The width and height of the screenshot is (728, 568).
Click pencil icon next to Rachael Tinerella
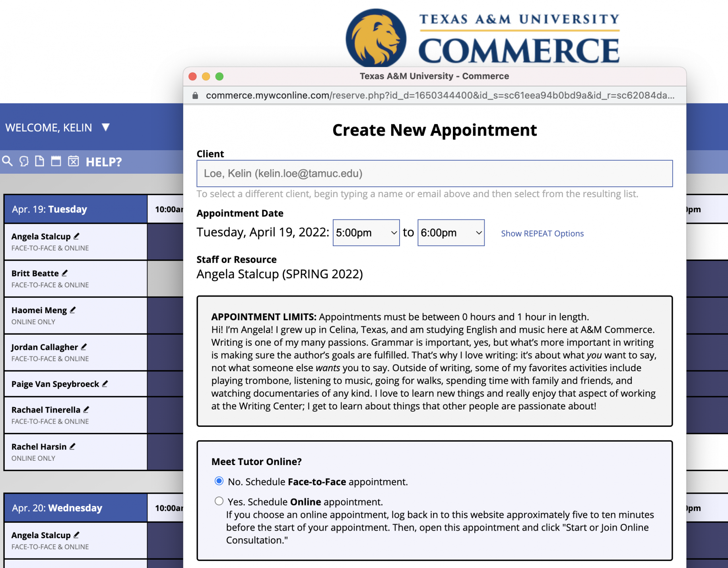click(x=86, y=409)
